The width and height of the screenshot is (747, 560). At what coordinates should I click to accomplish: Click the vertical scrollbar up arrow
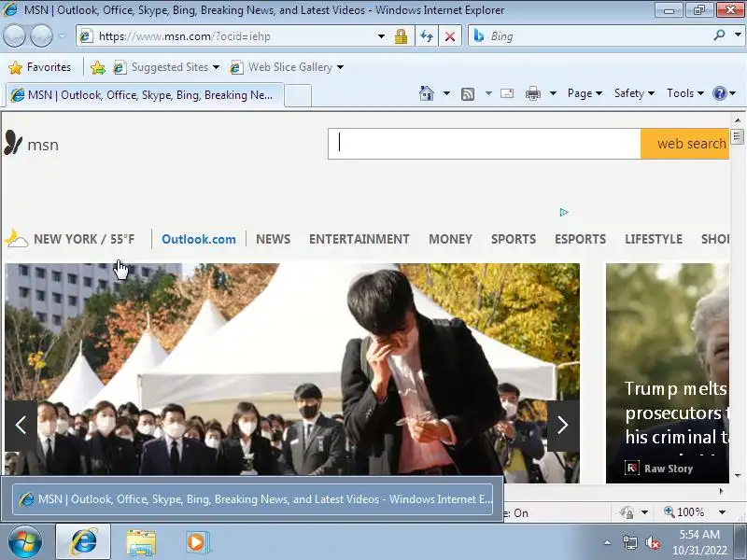coord(738,120)
